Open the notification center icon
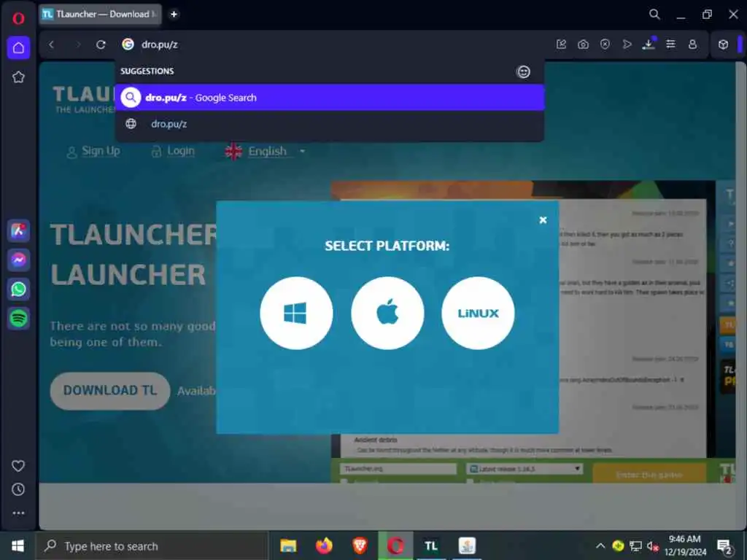The image size is (747, 560). click(724, 547)
